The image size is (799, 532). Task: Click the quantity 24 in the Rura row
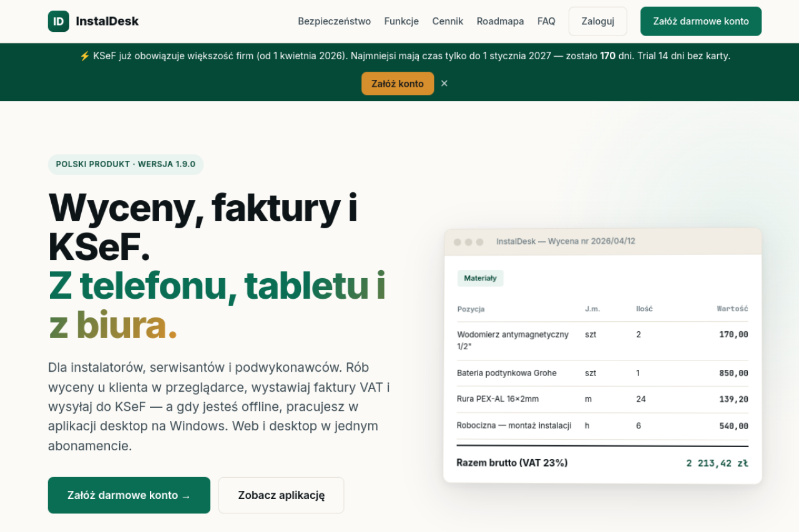coord(641,399)
